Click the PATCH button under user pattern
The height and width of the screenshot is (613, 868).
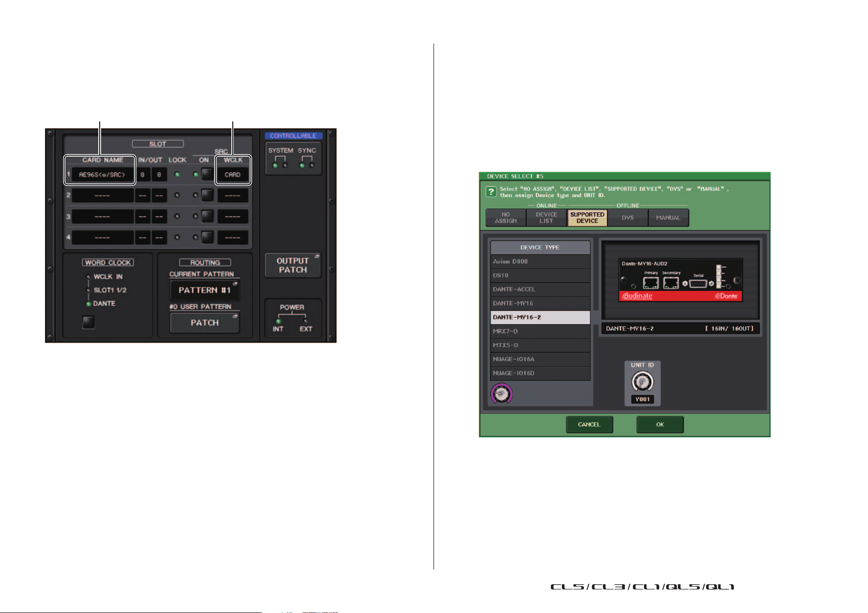click(x=204, y=323)
